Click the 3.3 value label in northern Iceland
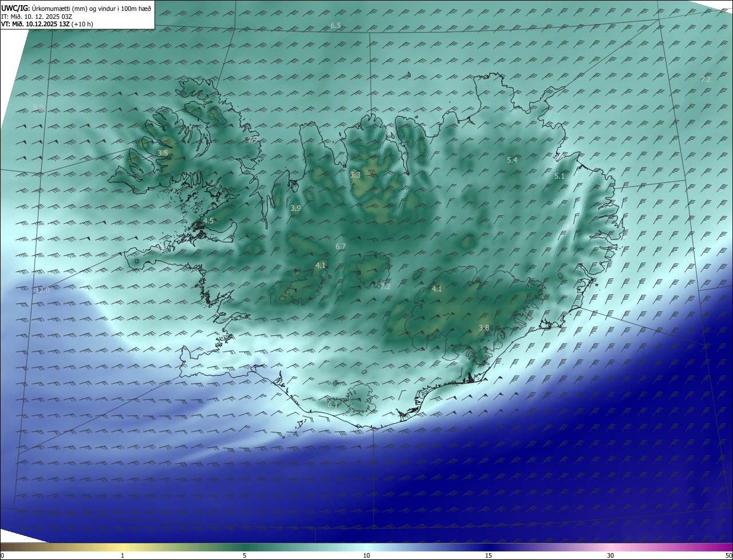 click(355, 175)
